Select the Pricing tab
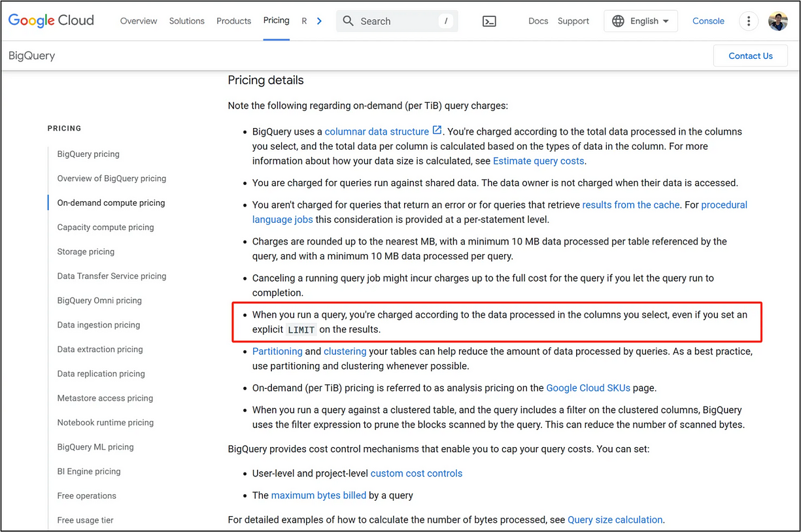The width and height of the screenshot is (801, 532). click(277, 21)
